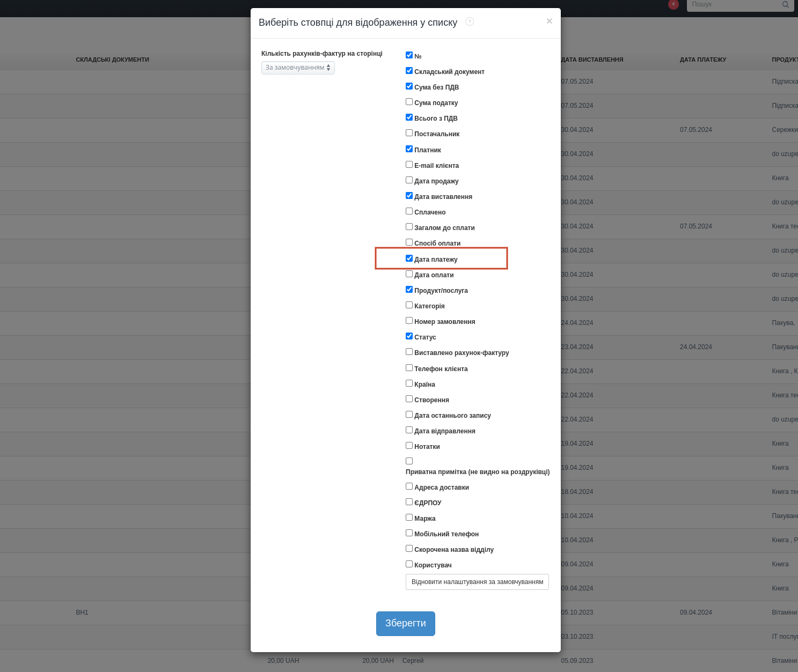
Task: Toggle the E-mail клієнта checkbox
Action: point(409,165)
